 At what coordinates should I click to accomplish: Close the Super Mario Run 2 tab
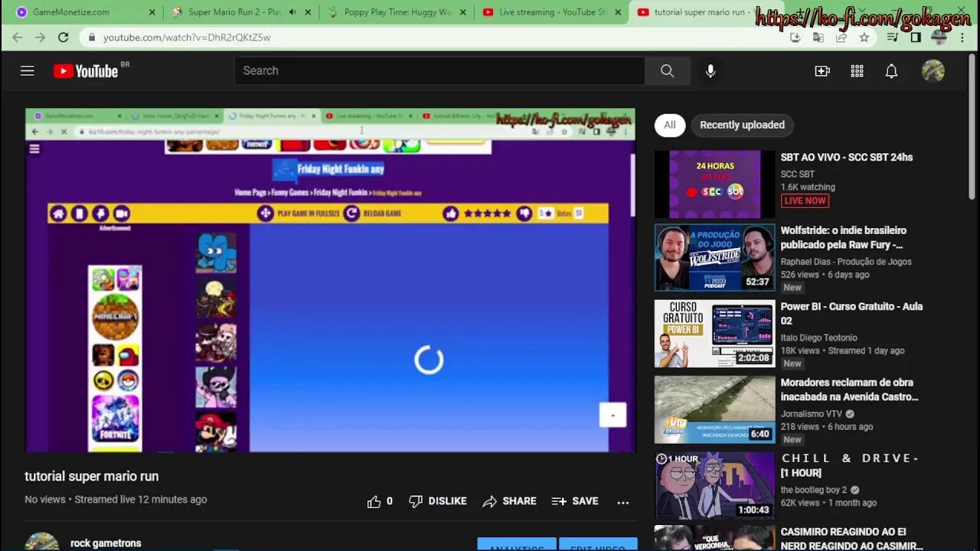click(x=308, y=12)
